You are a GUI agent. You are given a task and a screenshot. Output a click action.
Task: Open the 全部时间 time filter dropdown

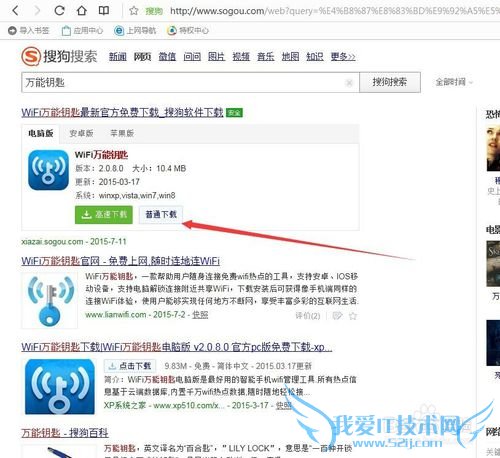[x=454, y=82]
